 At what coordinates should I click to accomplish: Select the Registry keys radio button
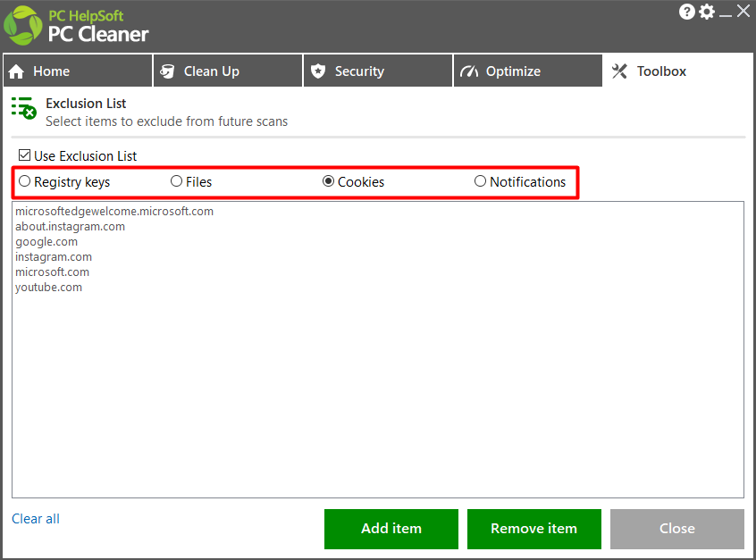25,181
